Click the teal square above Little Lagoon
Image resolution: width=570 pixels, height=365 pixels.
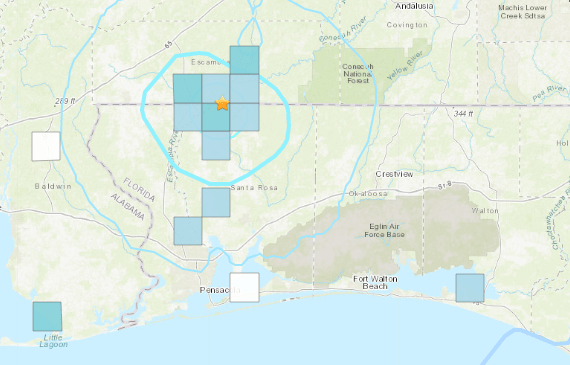click(x=47, y=316)
